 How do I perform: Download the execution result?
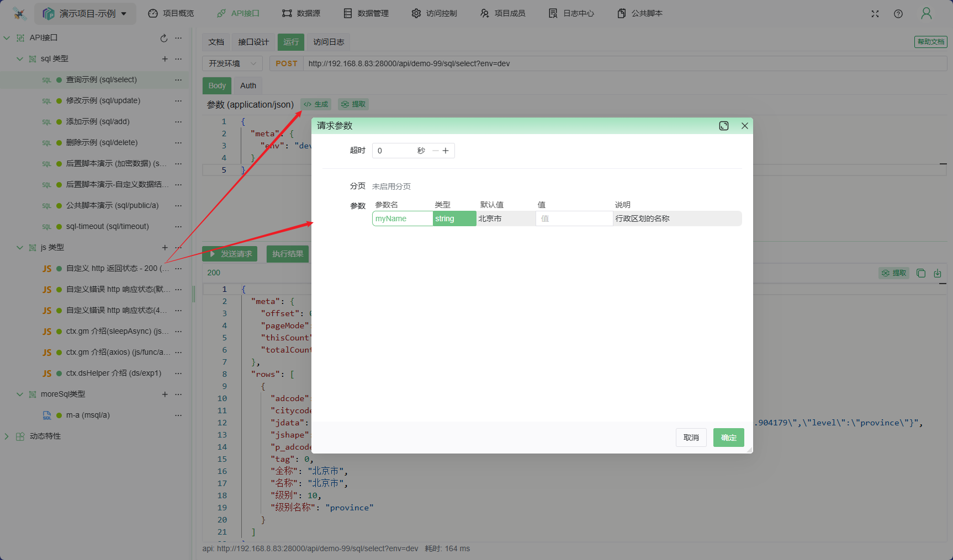click(x=938, y=273)
